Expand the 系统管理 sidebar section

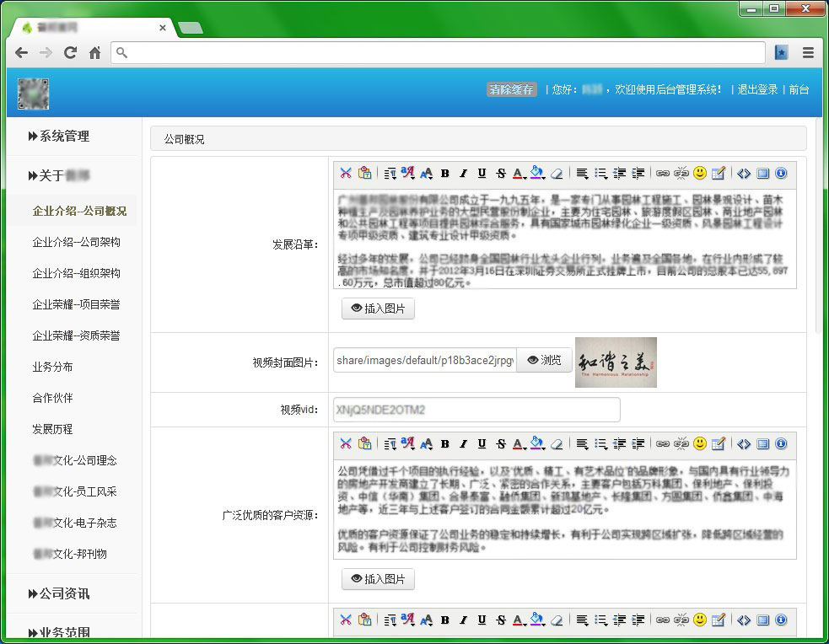pyautogui.click(x=59, y=136)
